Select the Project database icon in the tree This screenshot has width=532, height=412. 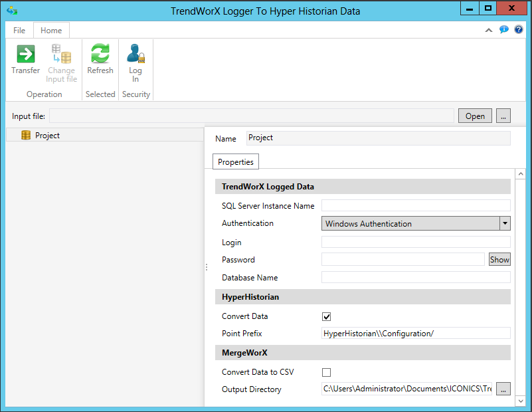click(27, 136)
